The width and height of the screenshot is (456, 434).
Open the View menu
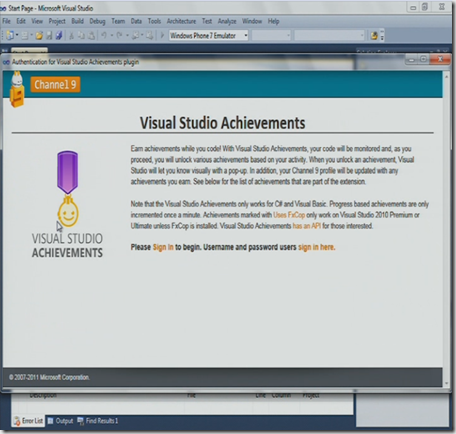37,21
